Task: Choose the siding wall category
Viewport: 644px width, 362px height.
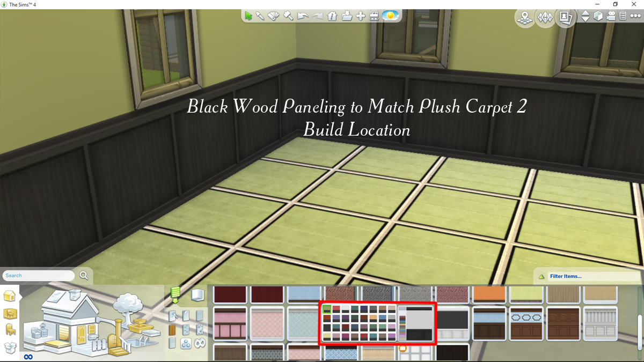Action: click(173, 343)
